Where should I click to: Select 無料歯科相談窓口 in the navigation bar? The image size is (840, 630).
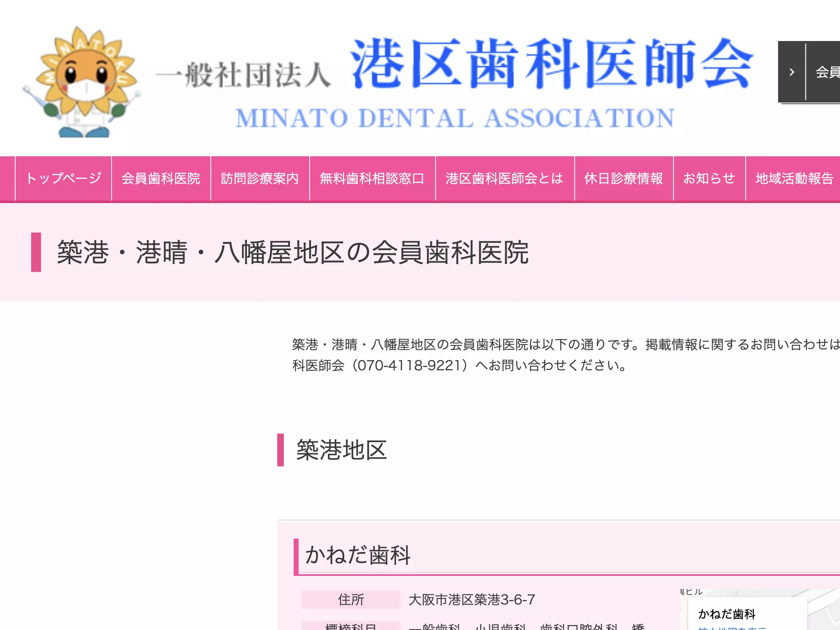click(x=372, y=178)
